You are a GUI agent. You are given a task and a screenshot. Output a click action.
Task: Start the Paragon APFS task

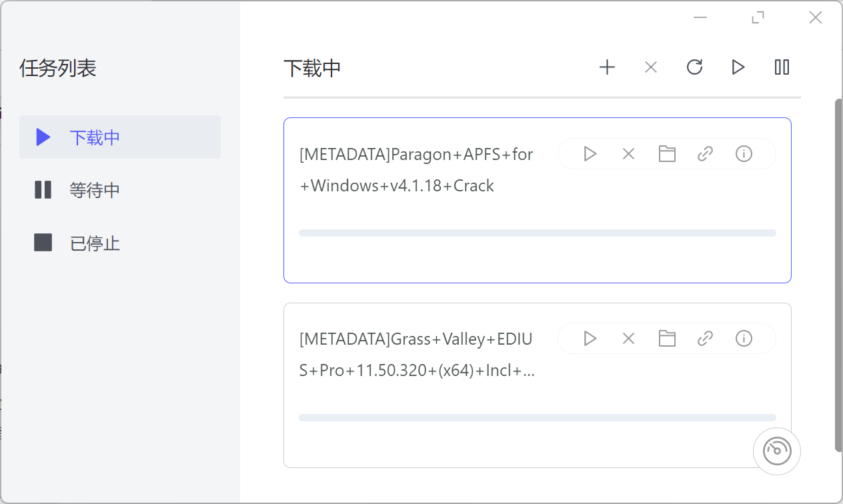click(590, 154)
